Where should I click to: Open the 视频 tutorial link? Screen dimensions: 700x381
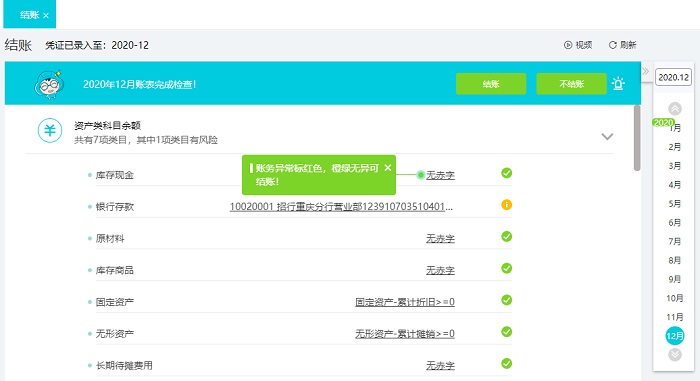tap(578, 45)
